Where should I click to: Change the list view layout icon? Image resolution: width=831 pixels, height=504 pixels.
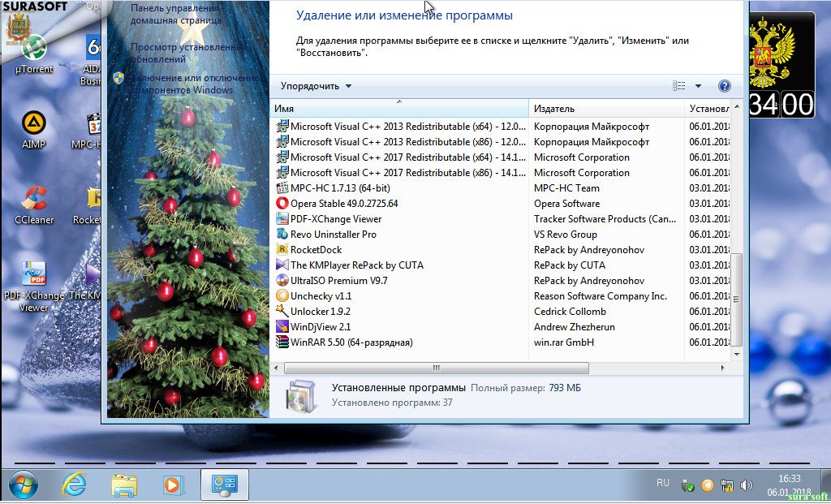click(x=679, y=86)
